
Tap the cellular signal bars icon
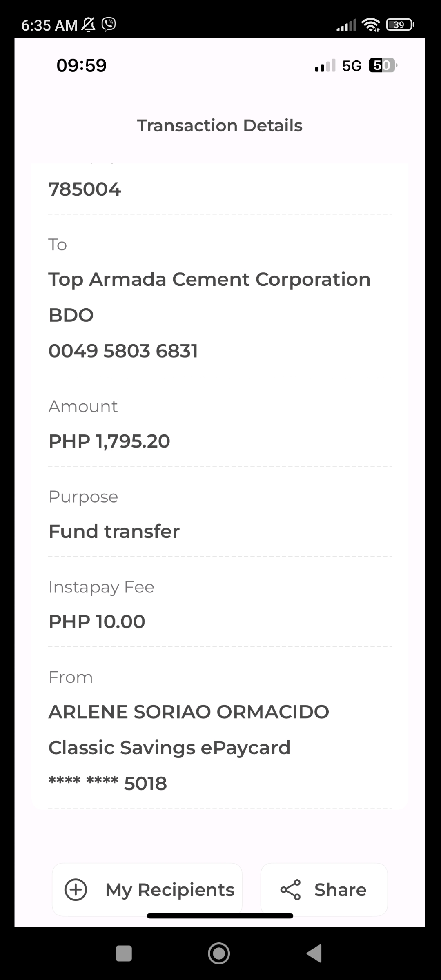[346, 25]
